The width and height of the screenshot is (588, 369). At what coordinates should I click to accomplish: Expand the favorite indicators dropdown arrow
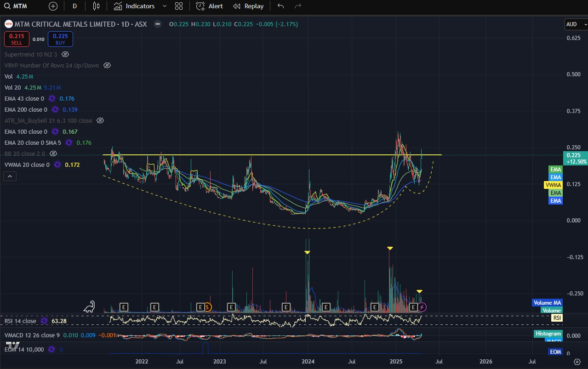165,6
